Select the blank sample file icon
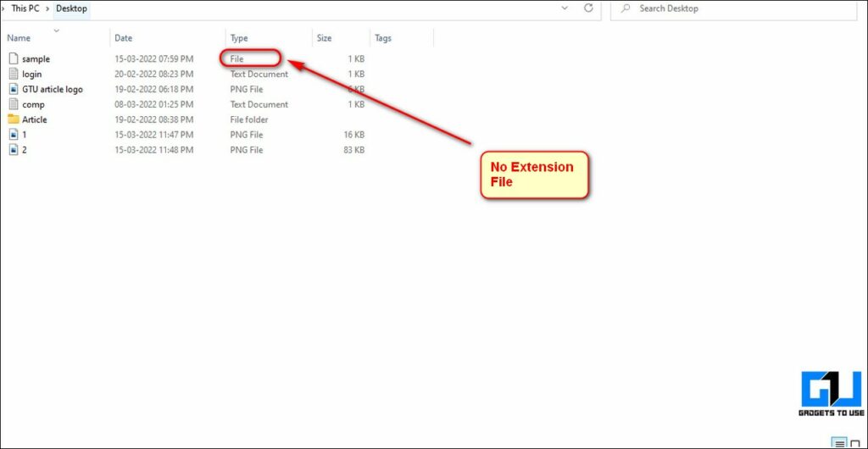This screenshot has height=449, width=868. pyautogui.click(x=14, y=58)
